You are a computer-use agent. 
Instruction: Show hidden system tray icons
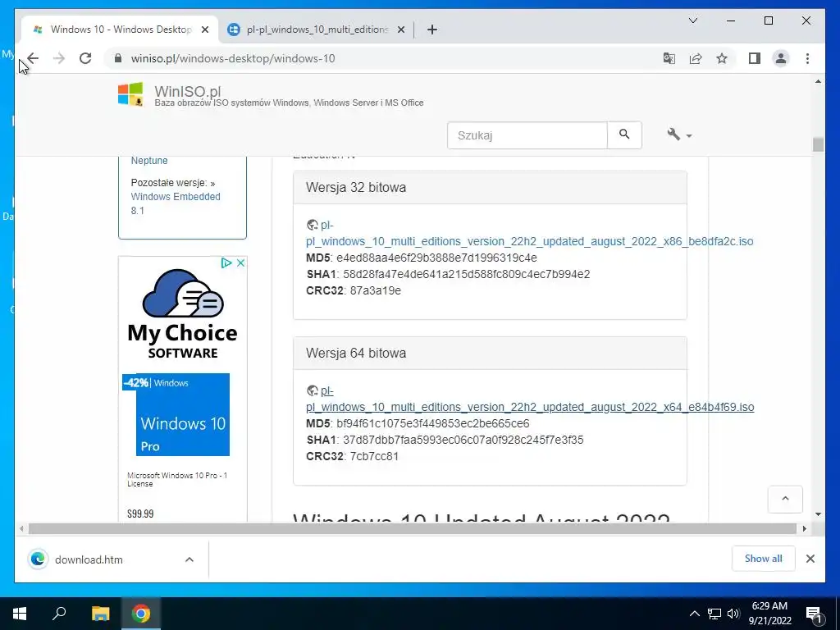(x=694, y=614)
